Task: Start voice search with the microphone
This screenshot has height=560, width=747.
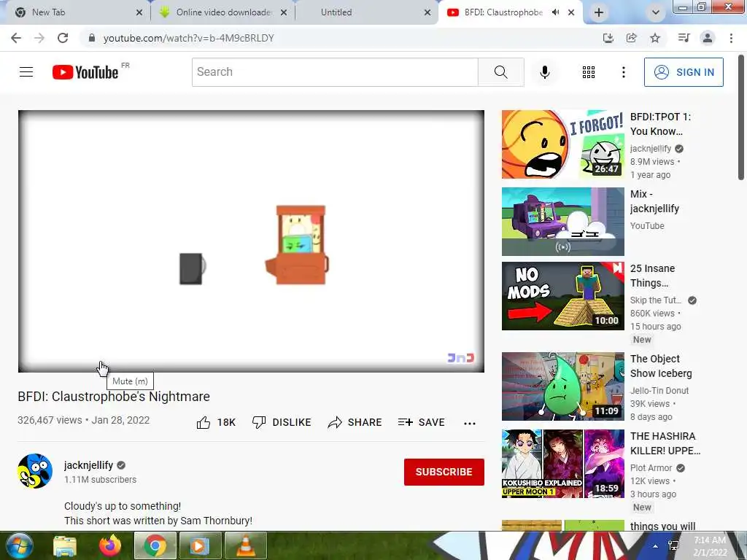Action: 545,72
